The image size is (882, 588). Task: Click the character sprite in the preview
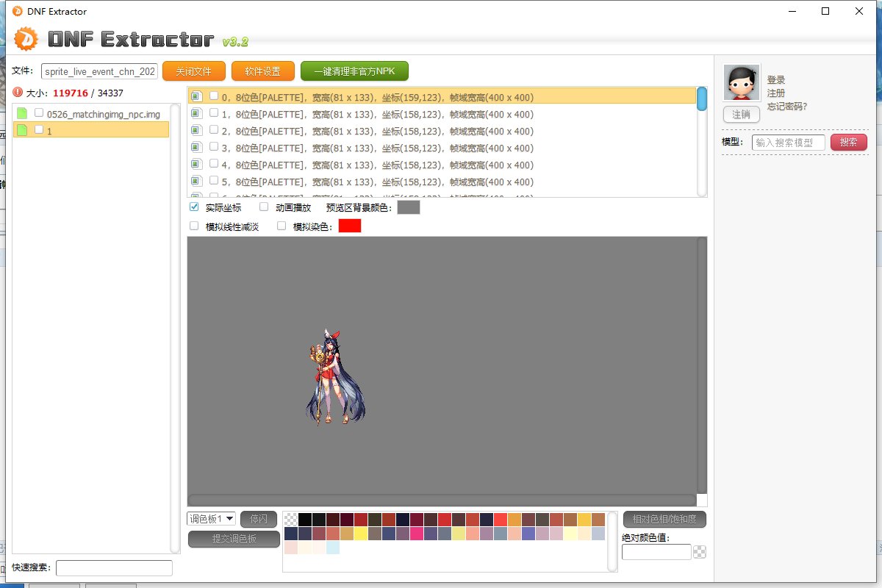coord(334,376)
